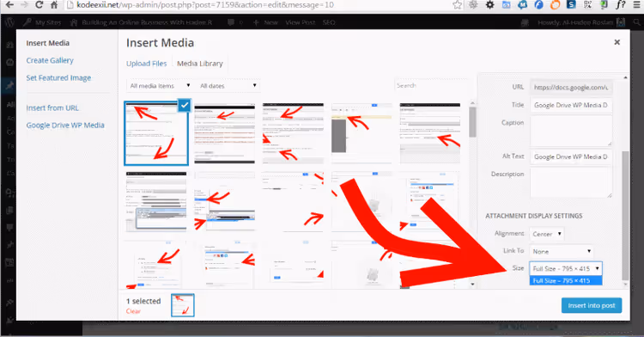Click the browser forward arrow
The height and width of the screenshot is (337, 644).
(24, 5)
